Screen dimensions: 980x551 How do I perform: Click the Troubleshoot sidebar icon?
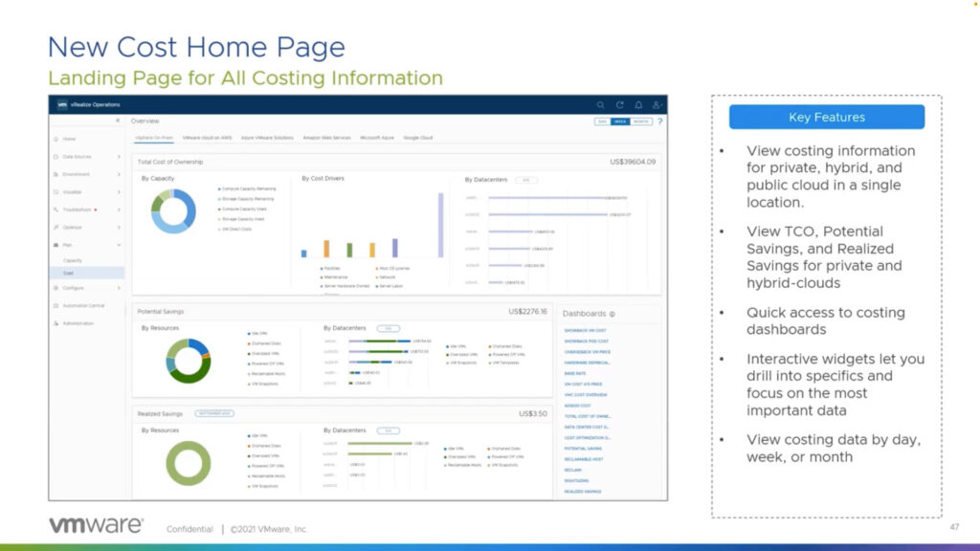pos(56,209)
